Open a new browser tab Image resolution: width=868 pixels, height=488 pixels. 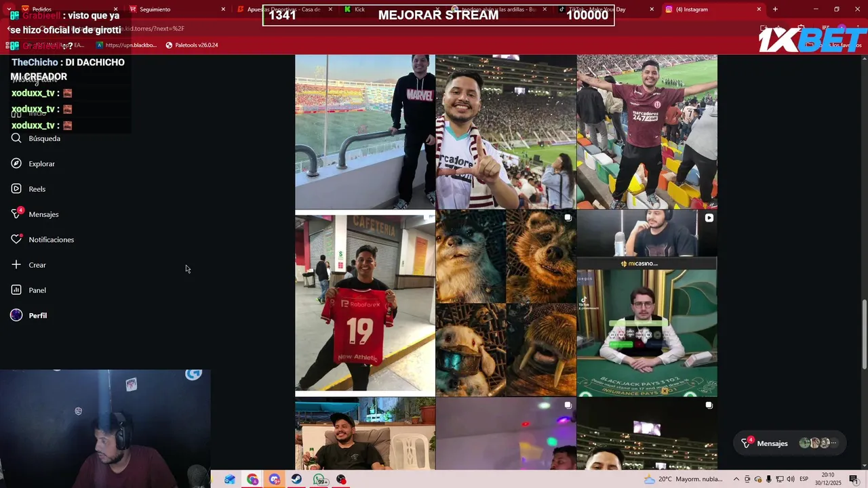pos(775,9)
